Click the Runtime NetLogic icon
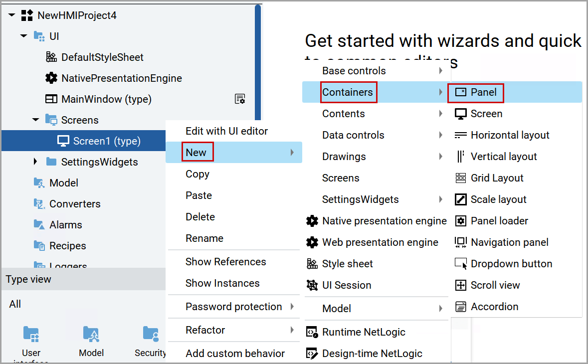This screenshot has height=364, width=588. coord(312,332)
